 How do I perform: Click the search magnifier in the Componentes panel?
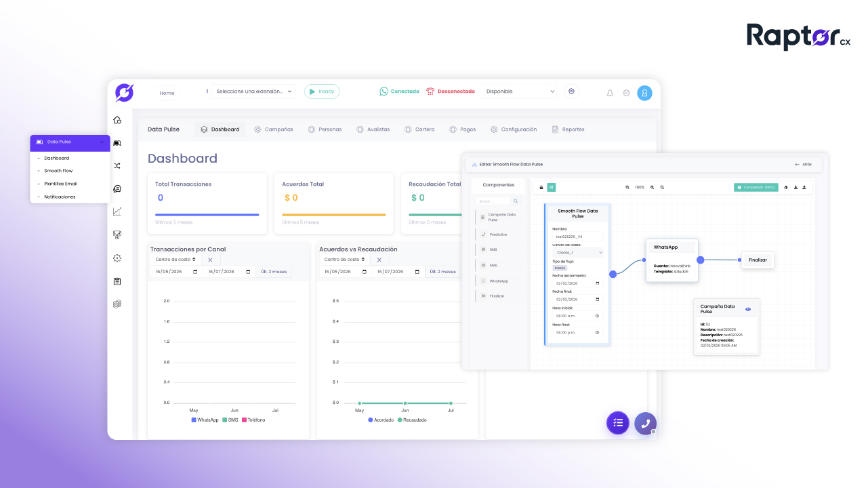click(x=516, y=201)
